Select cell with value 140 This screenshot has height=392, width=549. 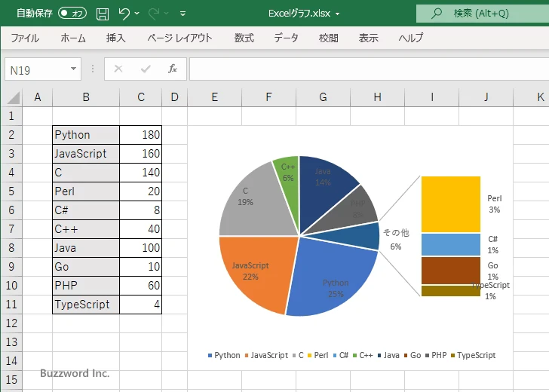pos(141,173)
